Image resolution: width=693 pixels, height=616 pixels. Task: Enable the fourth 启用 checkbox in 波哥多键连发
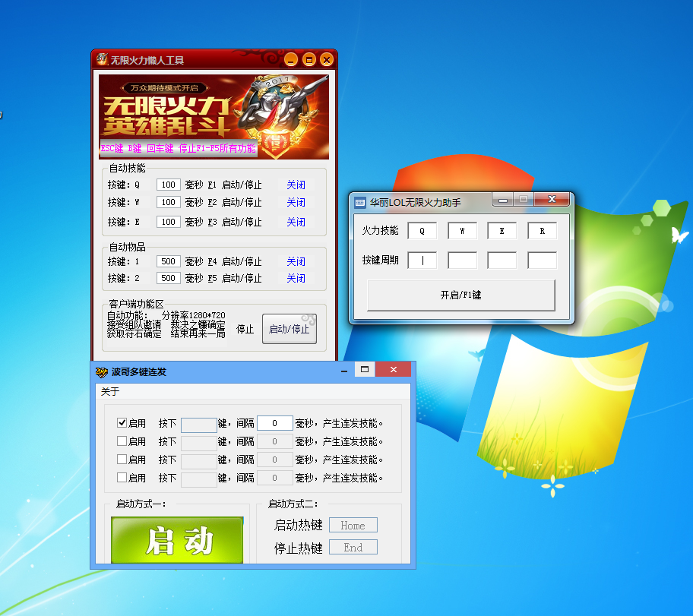pos(122,477)
